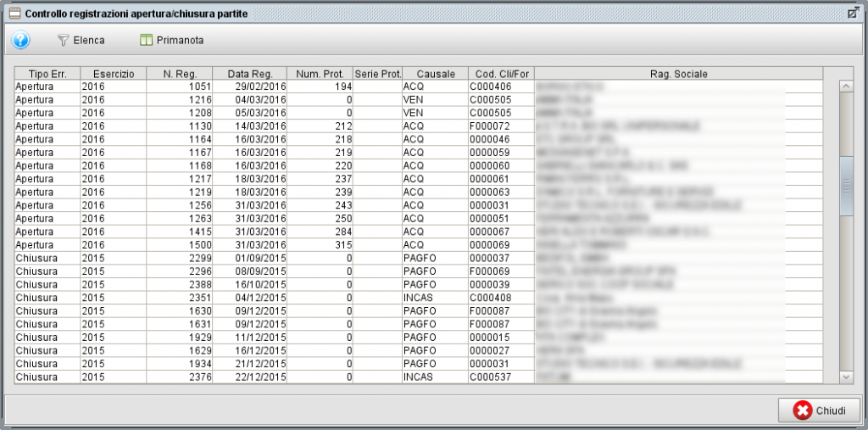Select cell with date 14/03/2016
This screenshot has width=868, height=430.
249,126
